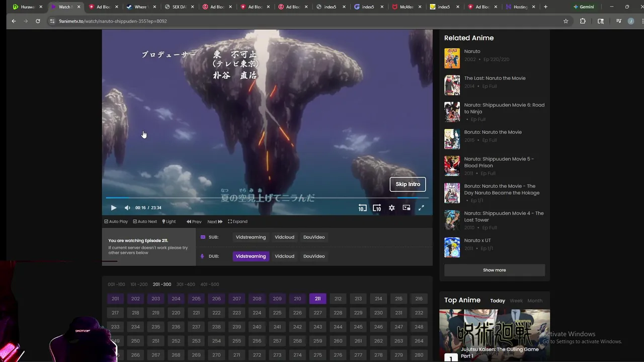Select episode 212
Screen dimensions: 644x362
point(338,299)
